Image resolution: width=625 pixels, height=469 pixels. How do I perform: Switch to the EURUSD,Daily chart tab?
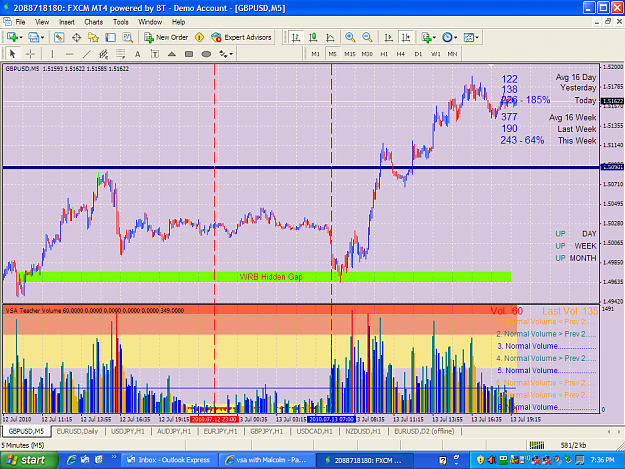77,432
